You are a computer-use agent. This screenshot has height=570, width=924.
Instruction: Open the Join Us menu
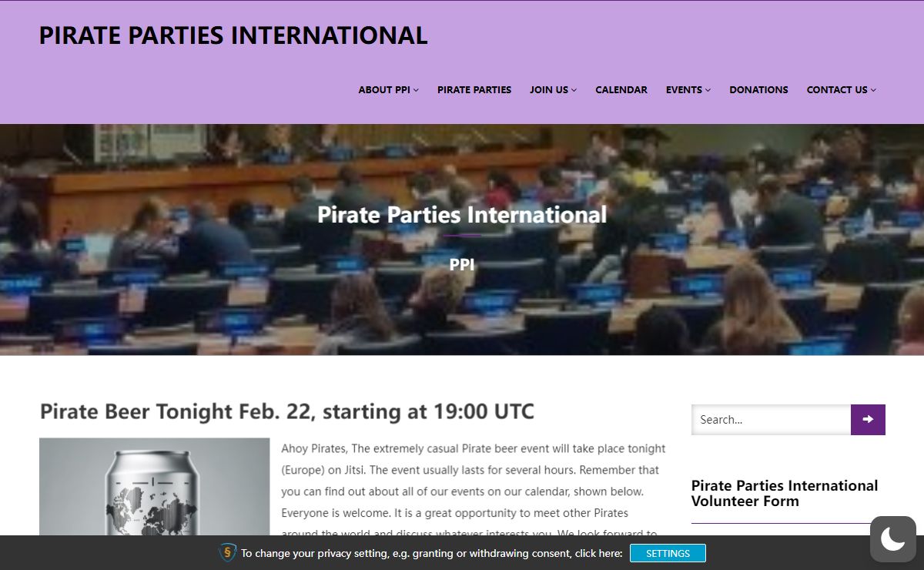[x=553, y=90]
